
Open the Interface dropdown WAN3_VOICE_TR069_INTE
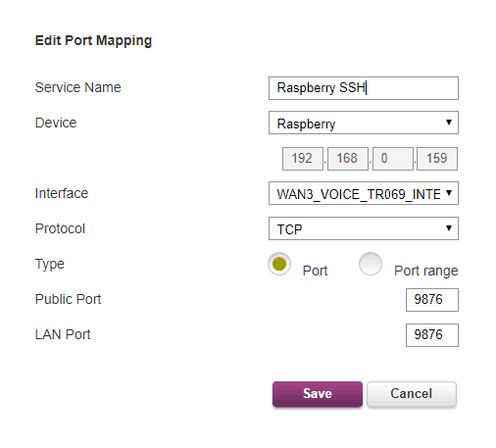[364, 193]
